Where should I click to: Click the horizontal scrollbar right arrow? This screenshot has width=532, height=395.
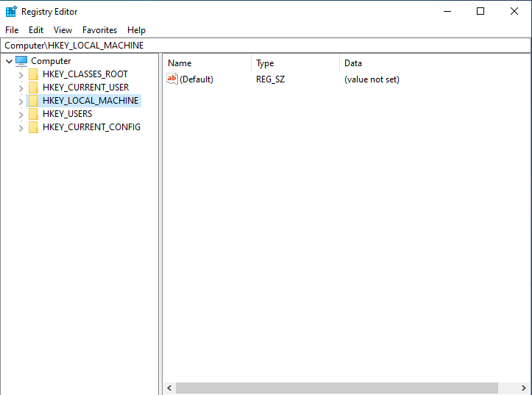click(523, 388)
